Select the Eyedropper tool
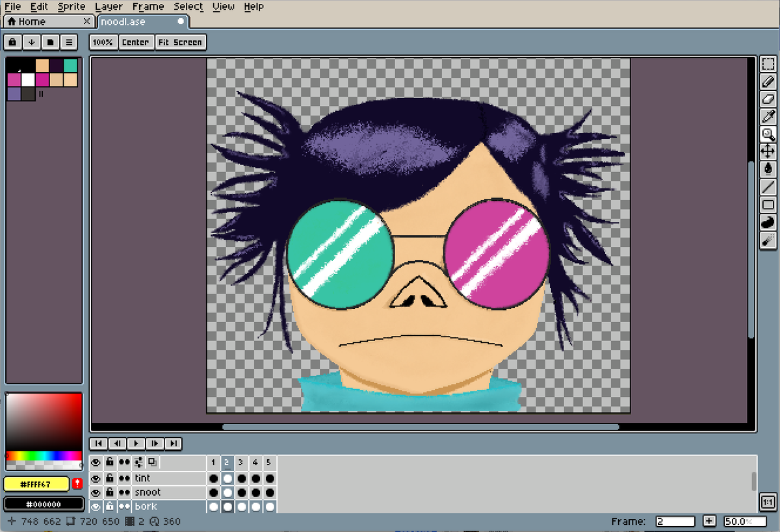 pos(768,117)
